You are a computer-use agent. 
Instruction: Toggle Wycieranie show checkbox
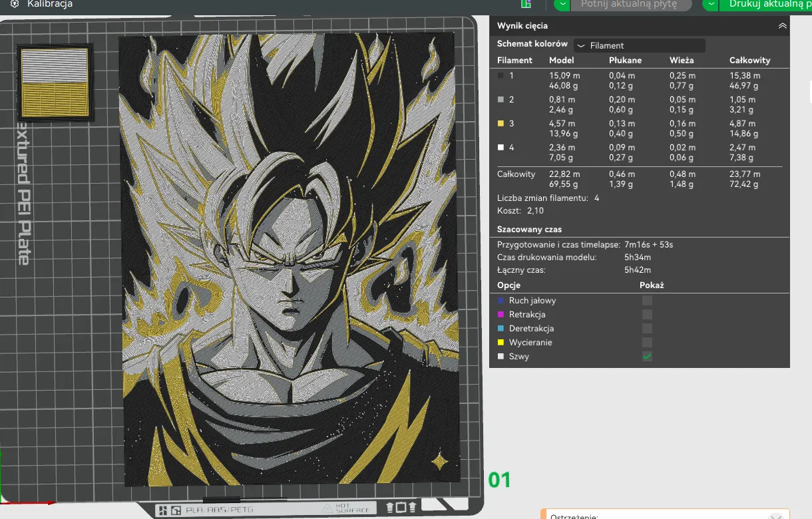pos(647,343)
